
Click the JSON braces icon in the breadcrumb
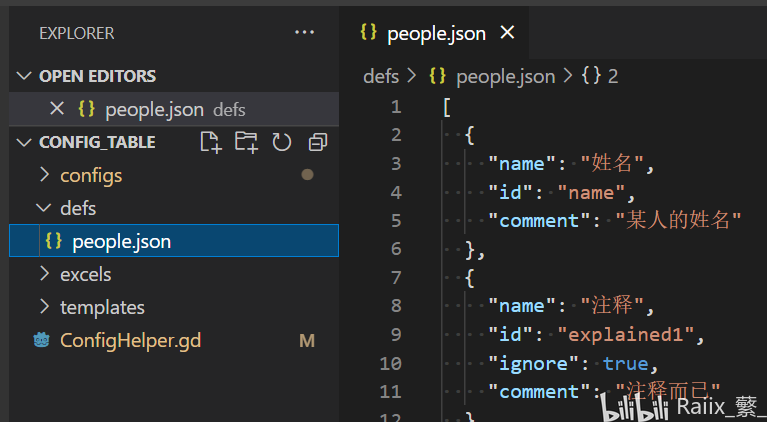[437, 76]
